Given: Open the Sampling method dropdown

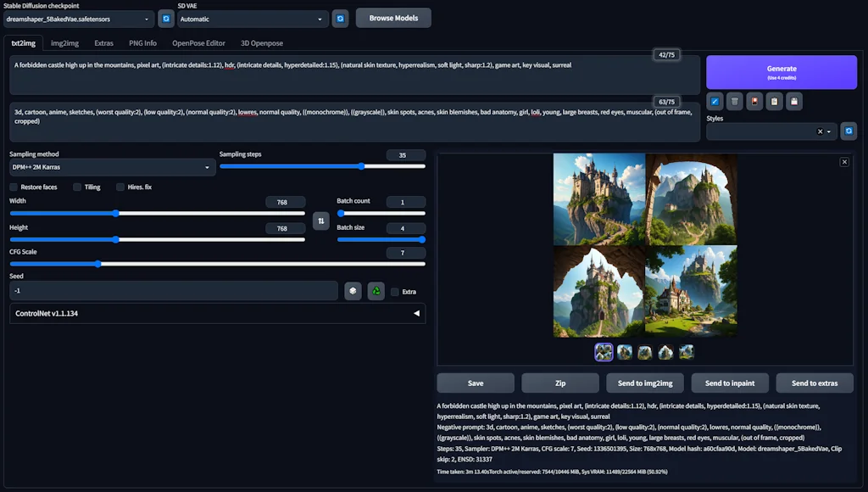Looking at the screenshot, I should pos(110,167).
